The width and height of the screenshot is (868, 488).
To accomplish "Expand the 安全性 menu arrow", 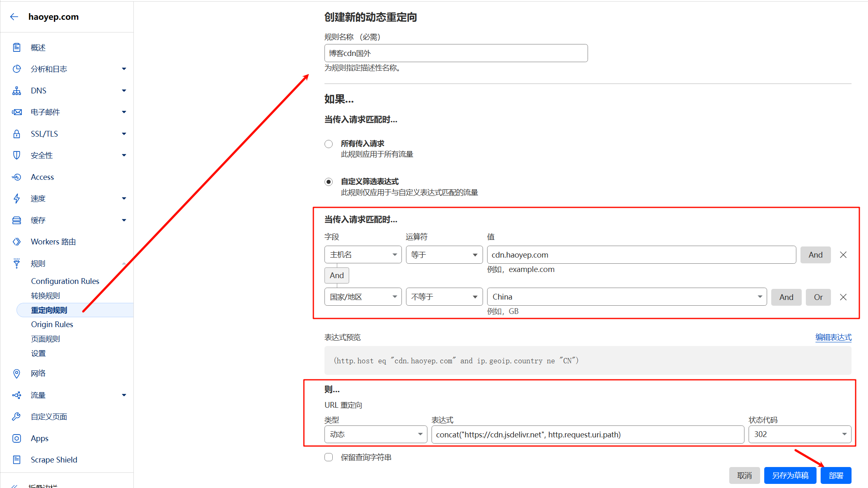I will coord(124,155).
